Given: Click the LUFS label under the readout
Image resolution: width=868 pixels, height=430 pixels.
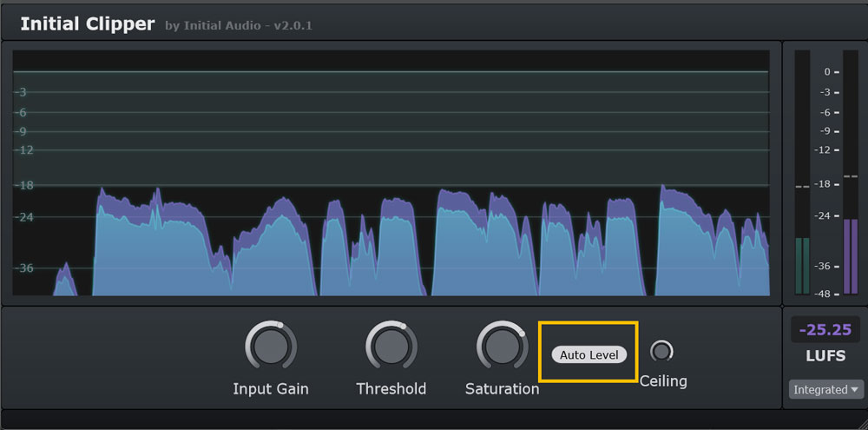Looking at the screenshot, I should tap(825, 356).
